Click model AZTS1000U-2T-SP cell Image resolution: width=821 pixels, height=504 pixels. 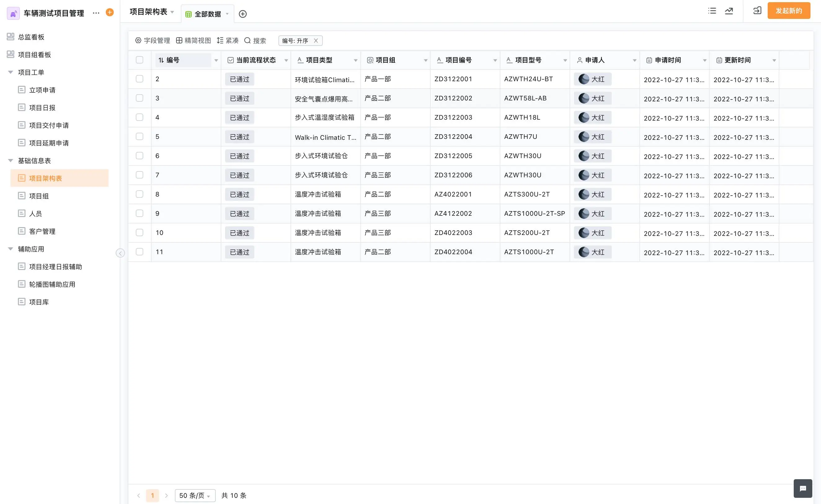point(534,213)
